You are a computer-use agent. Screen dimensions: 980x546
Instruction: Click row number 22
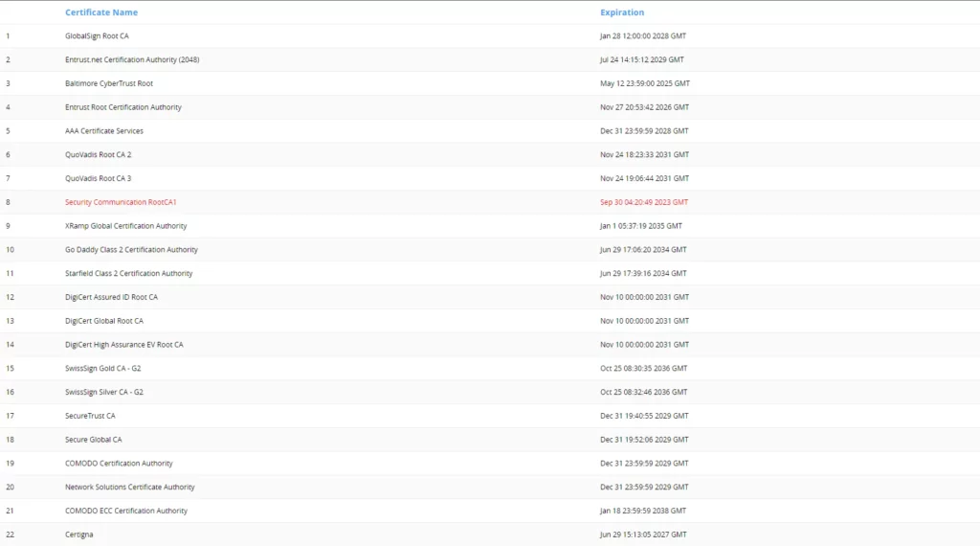point(10,535)
